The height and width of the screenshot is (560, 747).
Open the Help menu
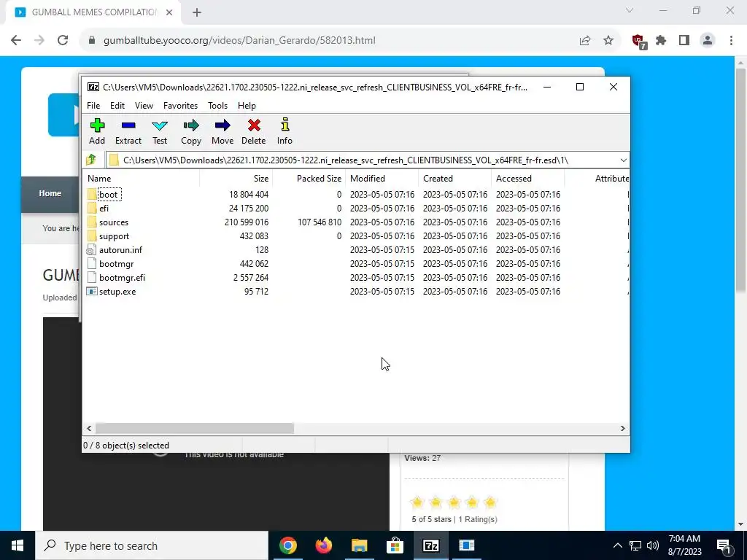[x=247, y=106]
